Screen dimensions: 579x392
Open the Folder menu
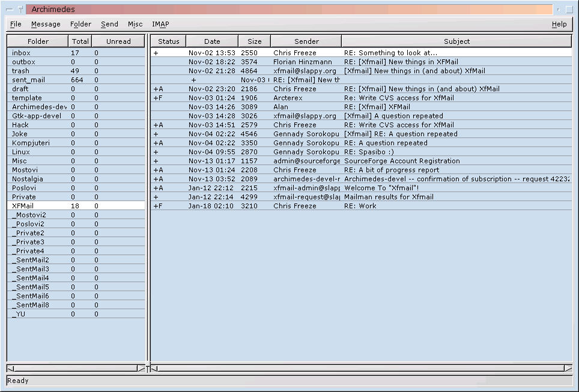point(80,24)
